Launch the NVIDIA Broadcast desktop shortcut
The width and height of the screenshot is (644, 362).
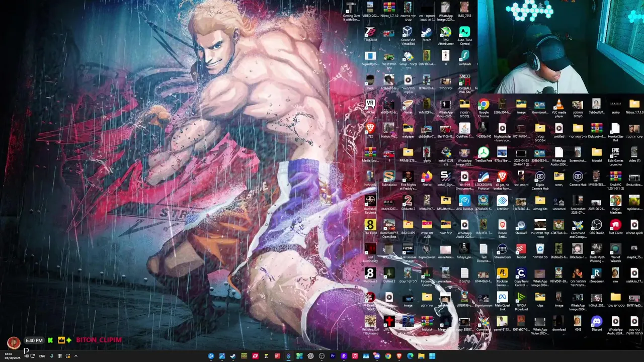click(521, 302)
